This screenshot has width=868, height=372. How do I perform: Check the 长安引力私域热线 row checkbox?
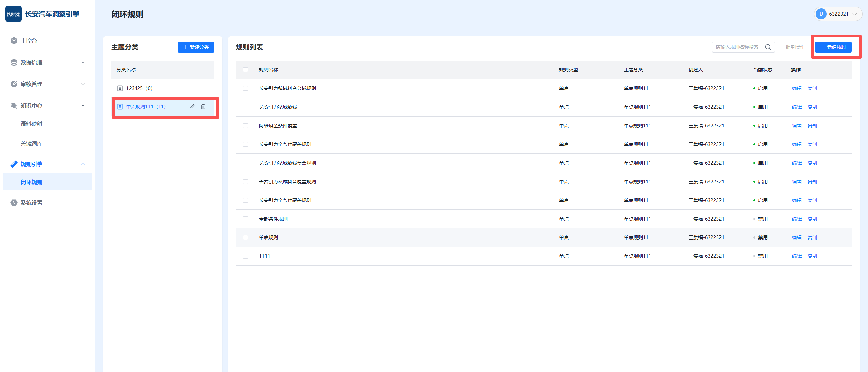click(x=245, y=107)
